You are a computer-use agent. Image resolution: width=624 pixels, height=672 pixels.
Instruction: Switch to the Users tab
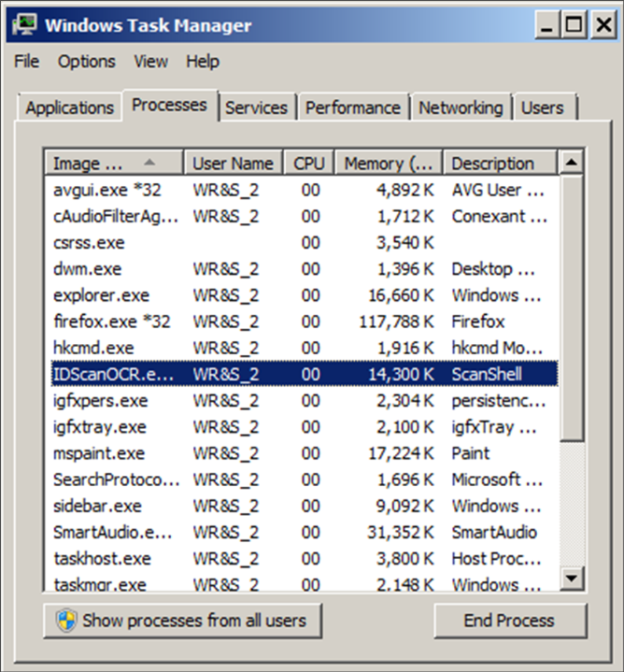[543, 107]
